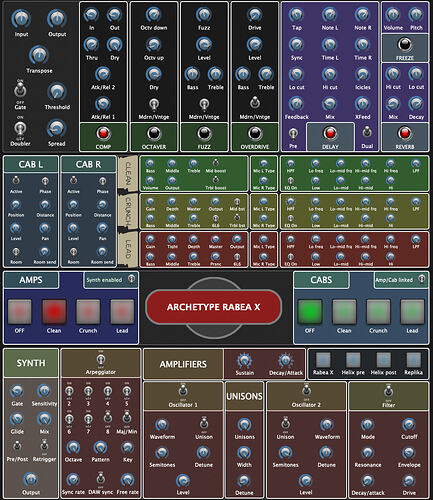Enable the OVERDRIVE pedal button
Image resolution: width=433 pixels, height=500 pixels.
click(255, 133)
